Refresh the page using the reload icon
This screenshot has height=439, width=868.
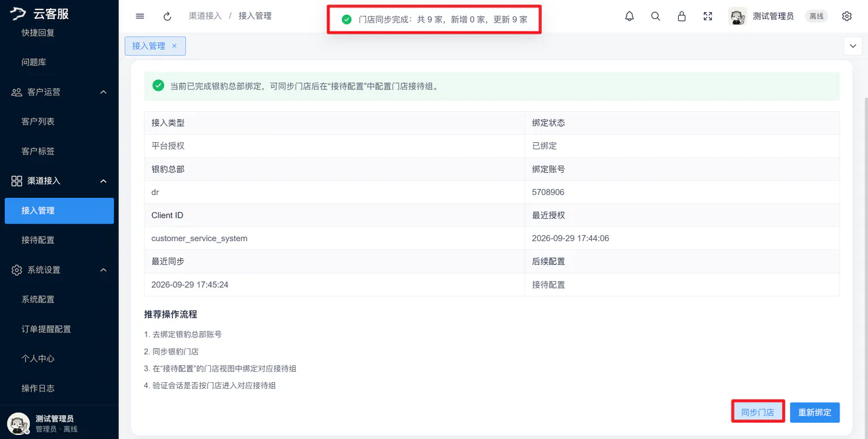point(167,16)
